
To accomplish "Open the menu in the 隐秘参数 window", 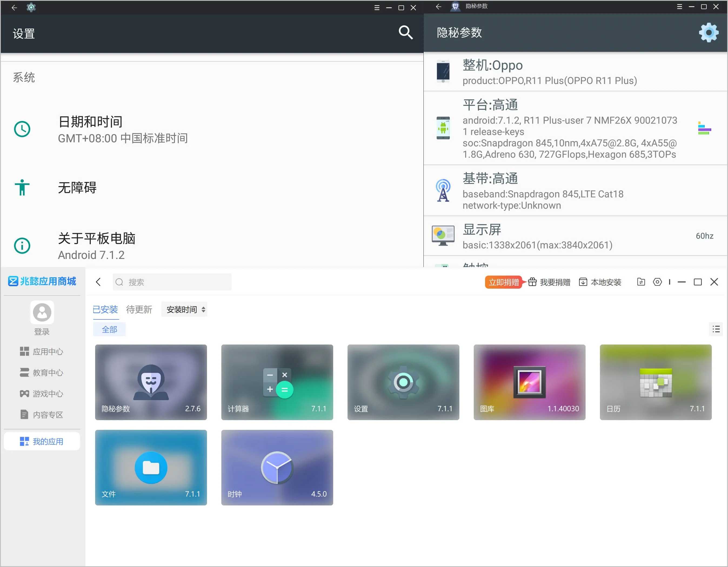I will pos(680,6).
